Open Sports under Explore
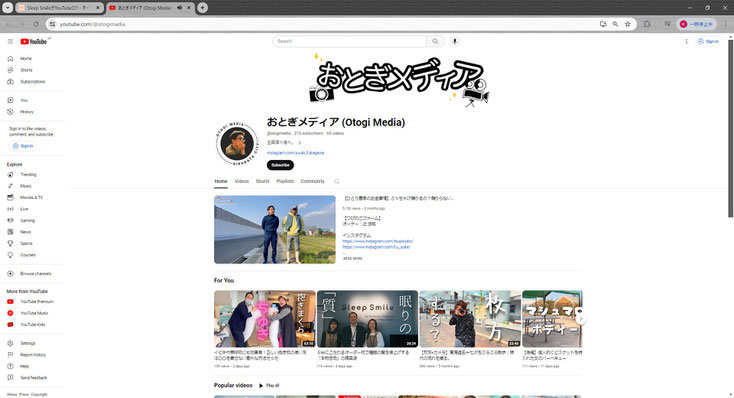 pos(26,243)
